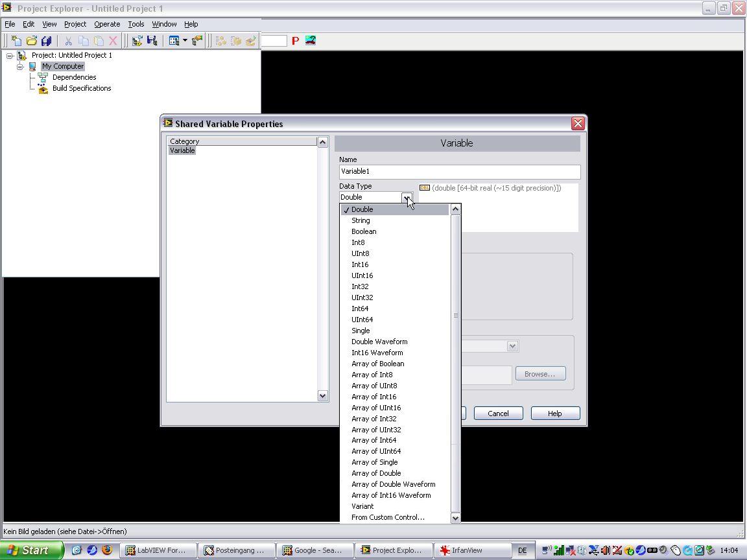Viewport: 747px width, 560px height.
Task: Click the Save Project toolbar icon
Action: tap(152, 41)
